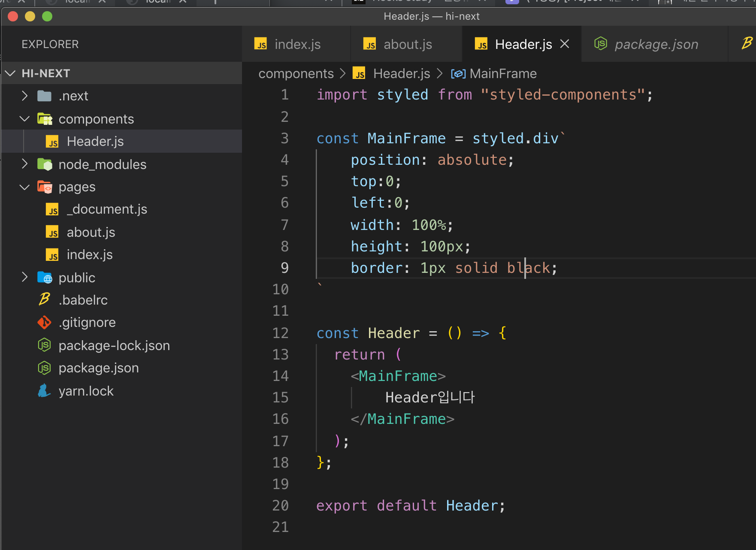Click the components breadcrumb segment

pos(296,74)
